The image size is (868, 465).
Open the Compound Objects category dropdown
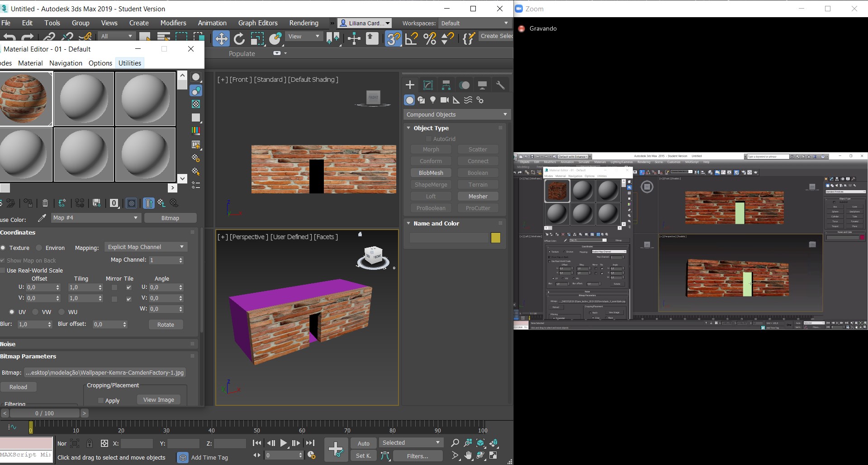coord(457,114)
